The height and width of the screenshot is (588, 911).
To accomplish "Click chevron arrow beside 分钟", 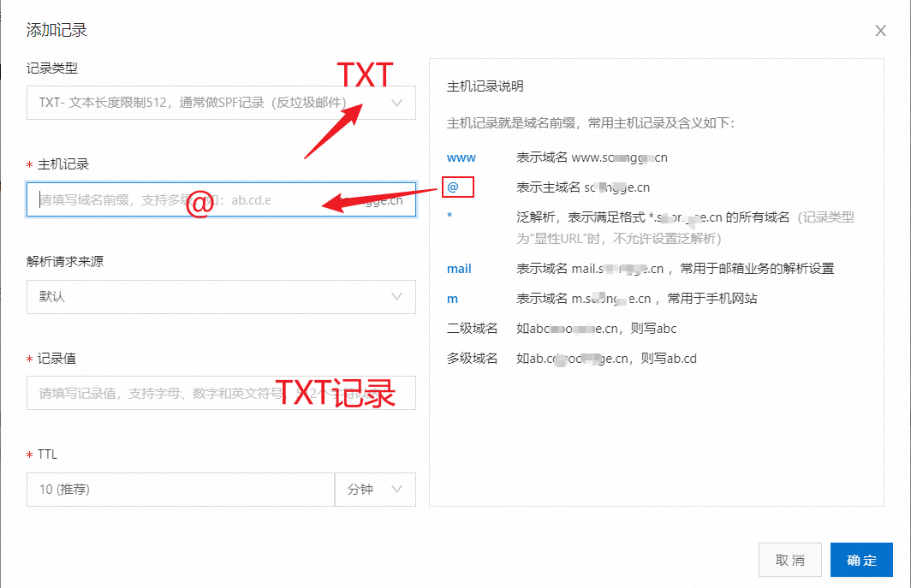I will click(x=396, y=489).
